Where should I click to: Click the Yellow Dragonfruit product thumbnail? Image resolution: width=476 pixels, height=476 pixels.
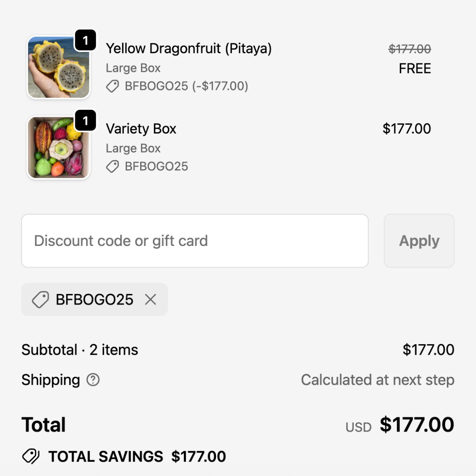click(59, 67)
